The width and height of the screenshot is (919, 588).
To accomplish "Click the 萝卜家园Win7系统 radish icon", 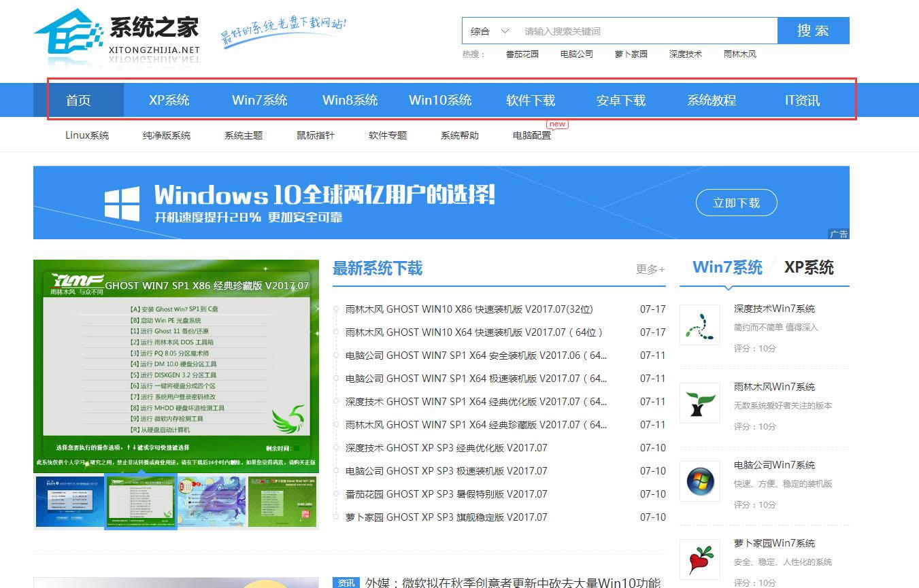I will coord(700,559).
